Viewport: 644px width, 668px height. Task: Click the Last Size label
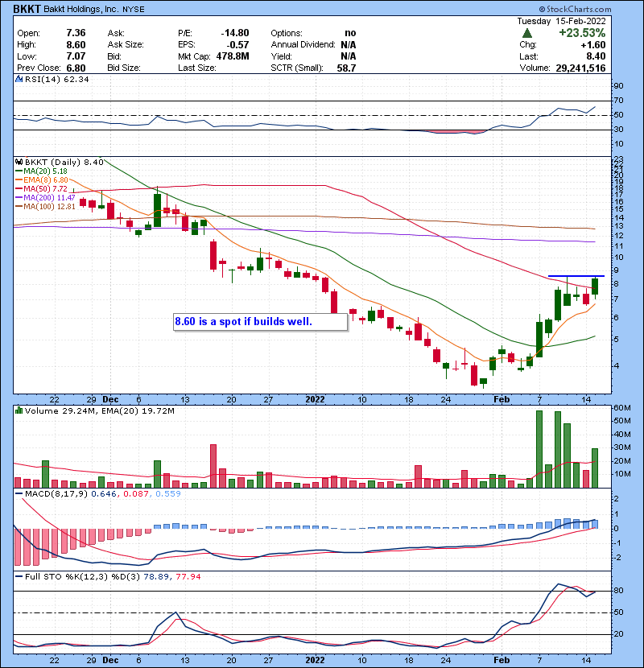(x=197, y=68)
